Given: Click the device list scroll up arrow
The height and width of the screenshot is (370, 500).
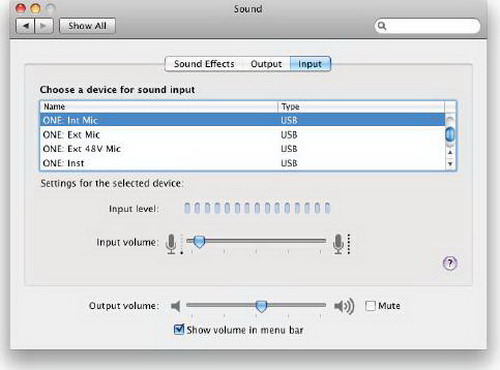Looking at the screenshot, I should coord(450,152).
